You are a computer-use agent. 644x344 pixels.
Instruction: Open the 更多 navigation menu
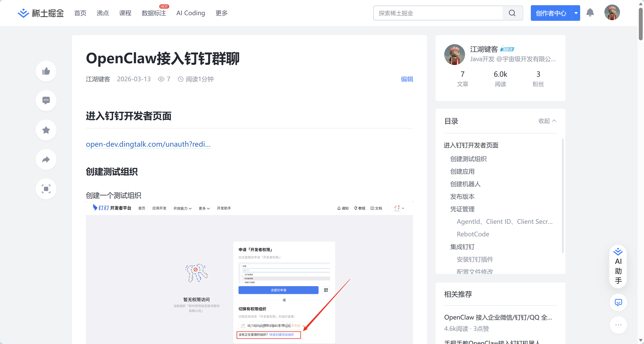click(222, 13)
